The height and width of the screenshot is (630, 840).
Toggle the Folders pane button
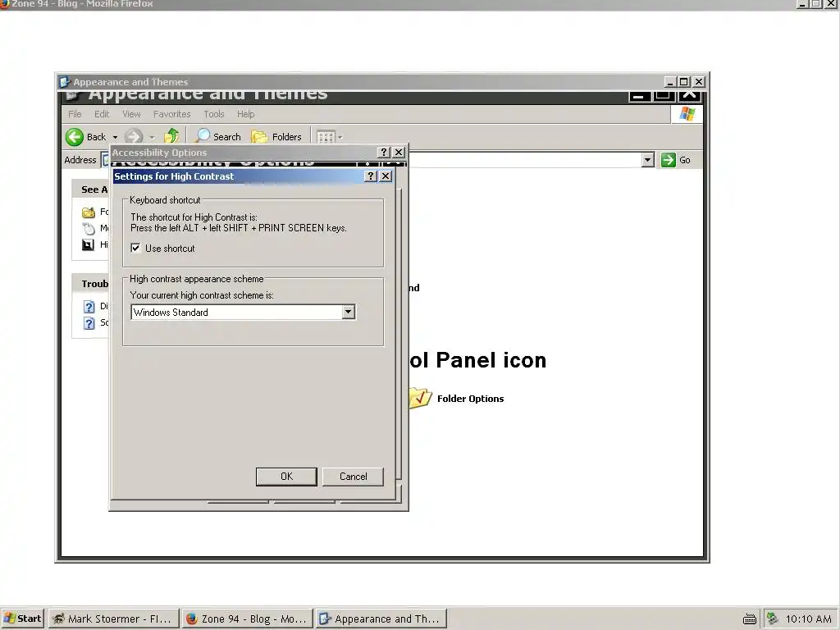pyautogui.click(x=276, y=137)
